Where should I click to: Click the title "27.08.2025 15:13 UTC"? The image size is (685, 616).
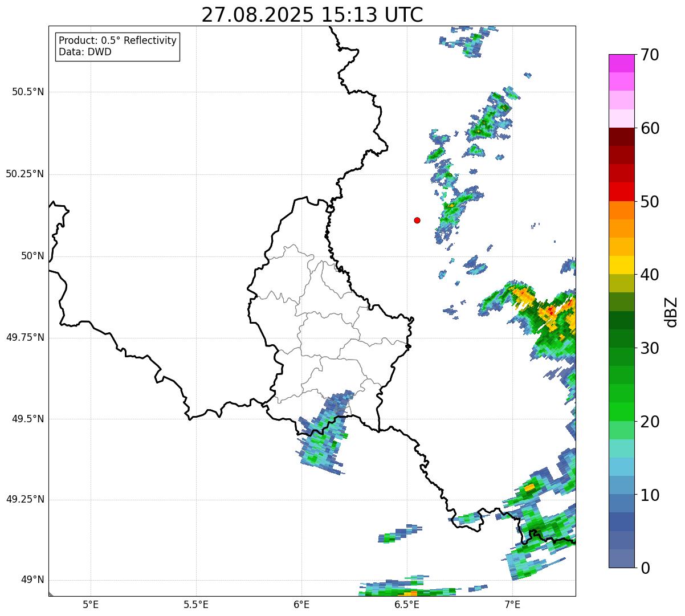[x=312, y=15]
